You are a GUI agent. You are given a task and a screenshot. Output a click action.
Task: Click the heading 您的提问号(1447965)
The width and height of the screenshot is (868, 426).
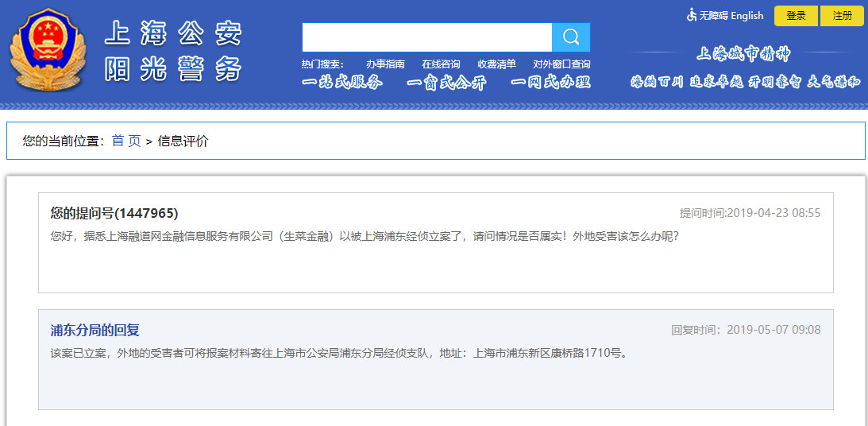pyautogui.click(x=114, y=213)
